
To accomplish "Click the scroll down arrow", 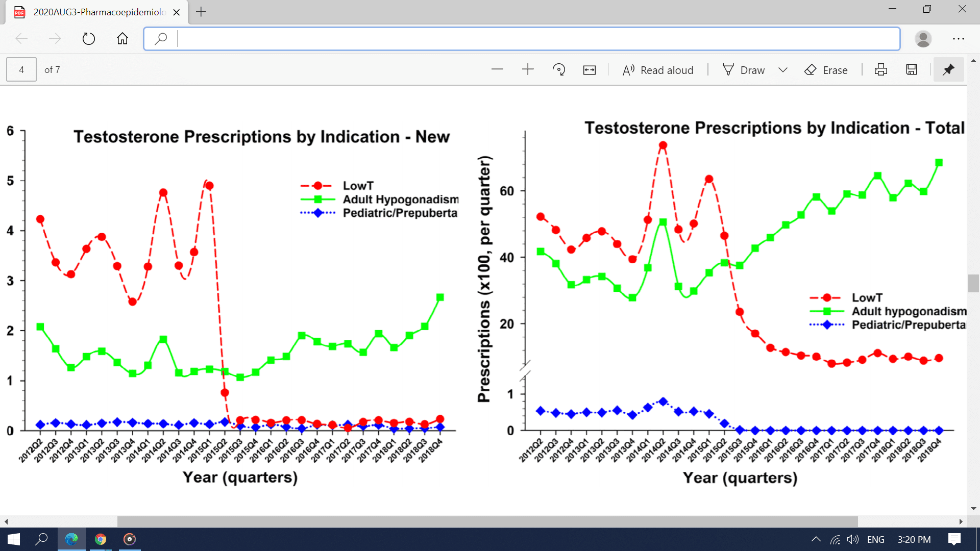I will [973, 508].
